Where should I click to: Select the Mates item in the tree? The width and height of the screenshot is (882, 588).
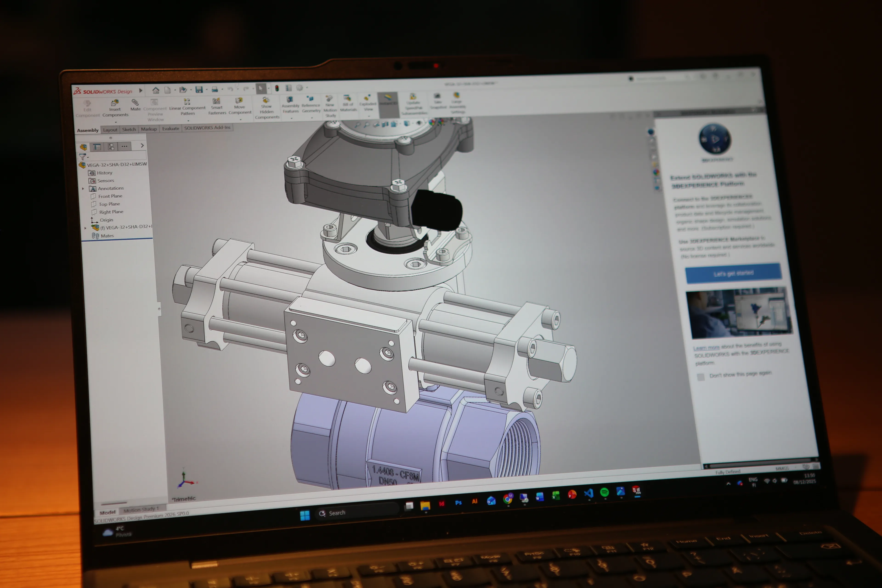tap(107, 235)
